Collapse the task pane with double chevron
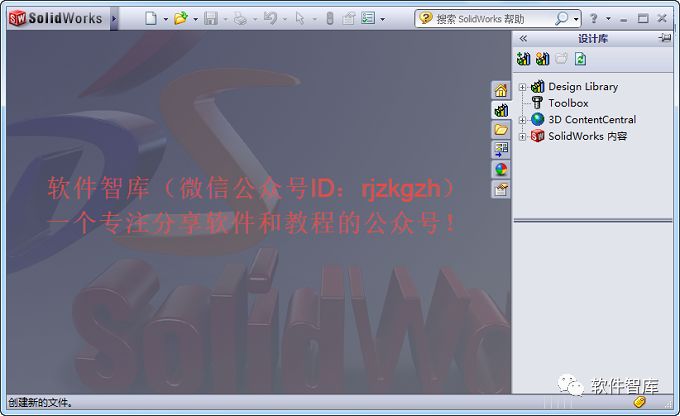The image size is (680, 416). tap(523, 39)
